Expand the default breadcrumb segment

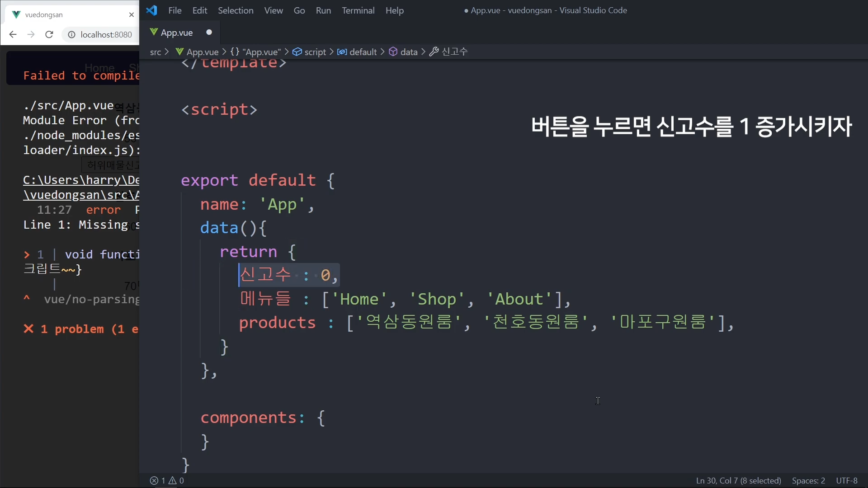tap(363, 52)
